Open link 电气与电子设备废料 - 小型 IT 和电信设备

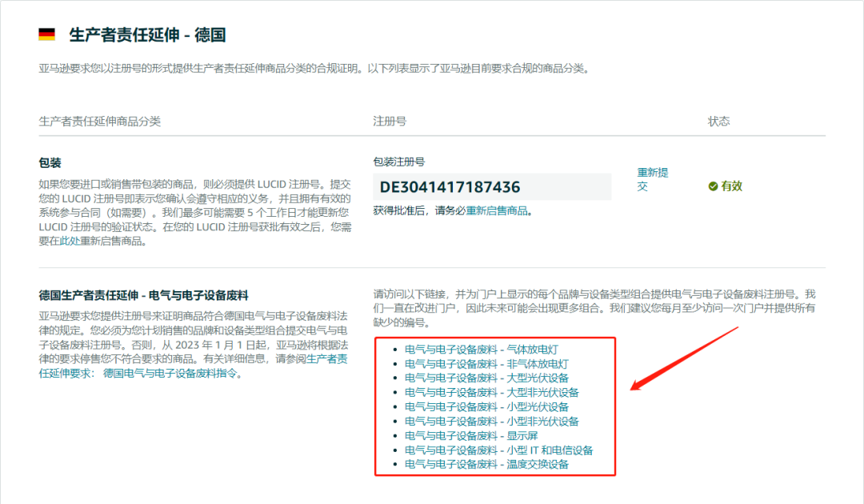(x=498, y=450)
